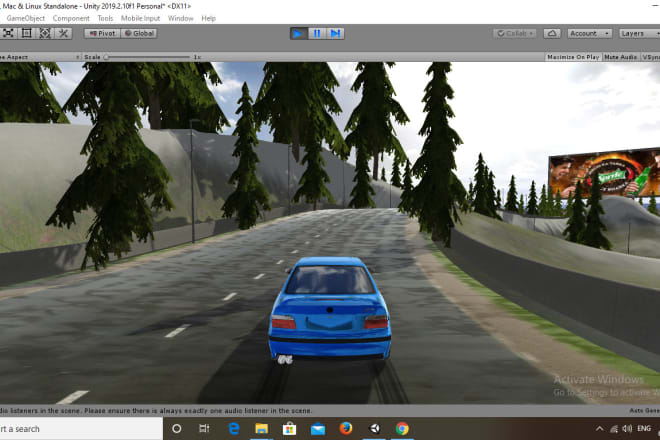The image size is (660, 440).
Task: Pause the running game
Action: click(x=317, y=33)
